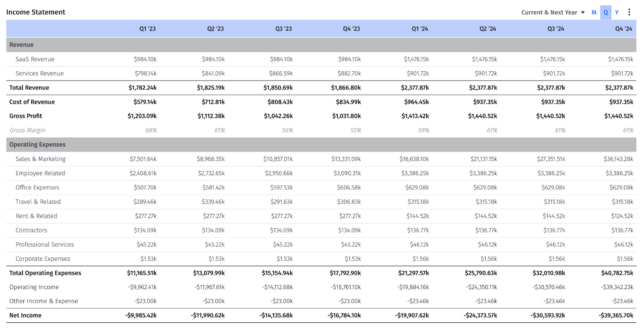
Task: Select Q2 '23 Travel & Related $339.46k
Action: [x=213, y=202]
